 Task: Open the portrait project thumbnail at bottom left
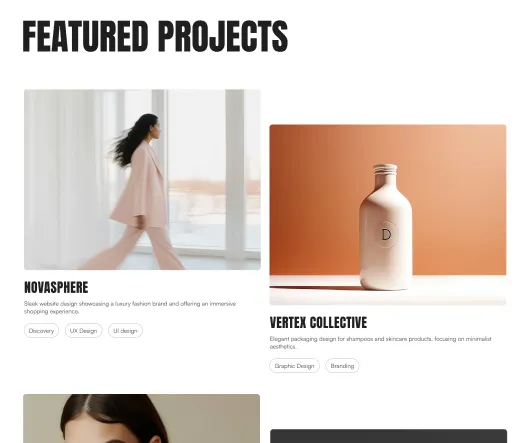[141, 418]
